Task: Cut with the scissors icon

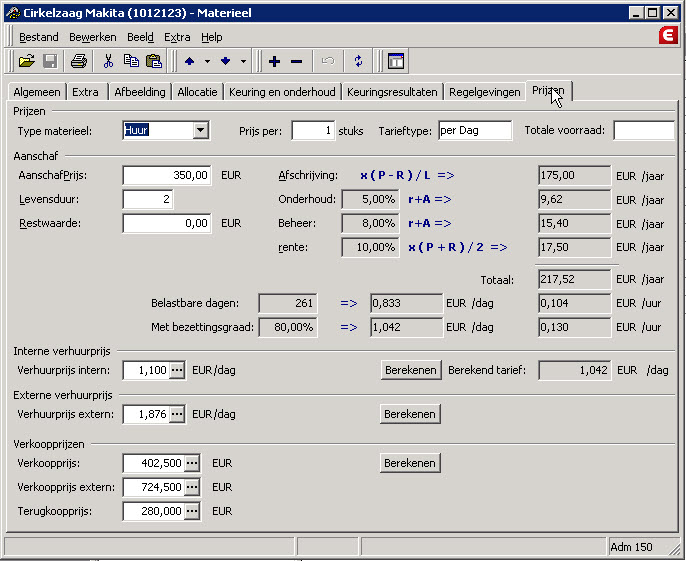Action: (x=108, y=61)
